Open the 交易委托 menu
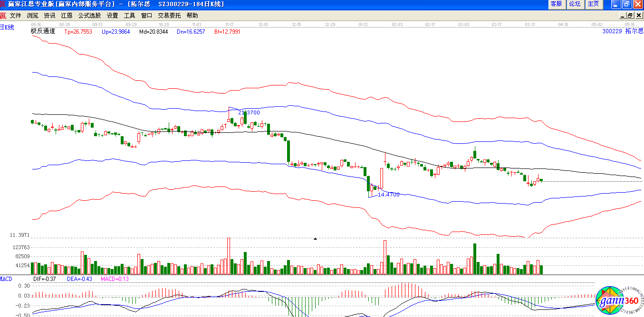 [x=169, y=15]
